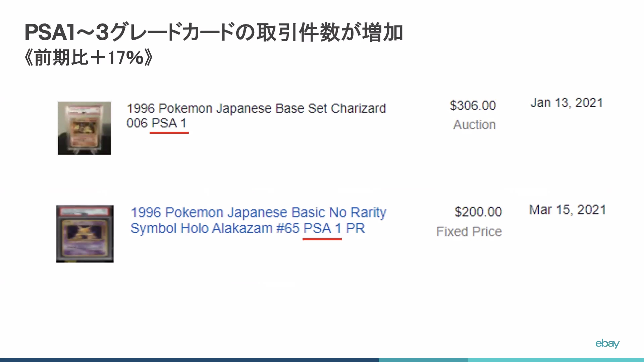Select the $200.00 price
Viewport: 644px width, 362px height.
pos(478,212)
